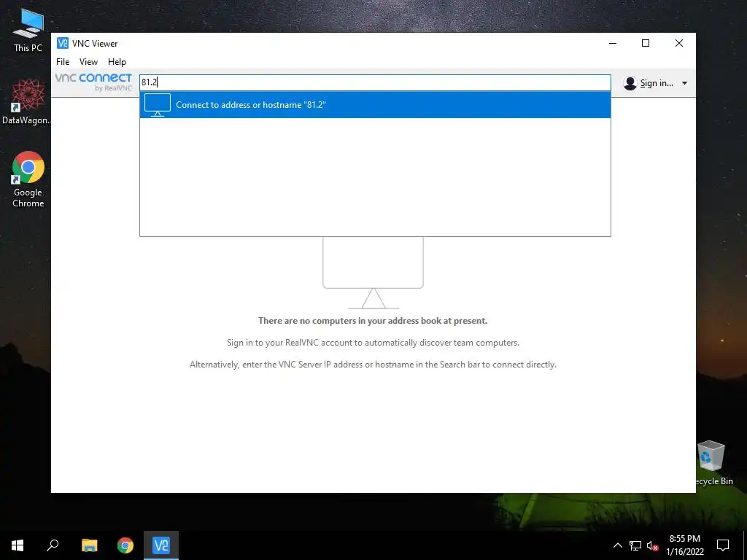Select the Google Chrome desktop shortcut

click(x=28, y=179)
